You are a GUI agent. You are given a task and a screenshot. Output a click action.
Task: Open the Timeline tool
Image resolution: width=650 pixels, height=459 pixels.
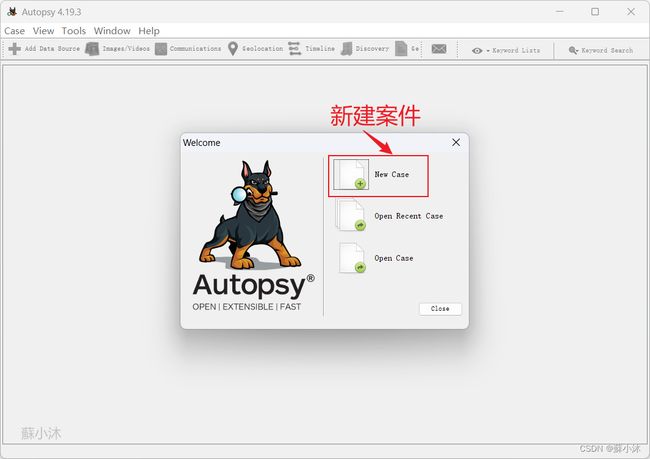(312, 49)
